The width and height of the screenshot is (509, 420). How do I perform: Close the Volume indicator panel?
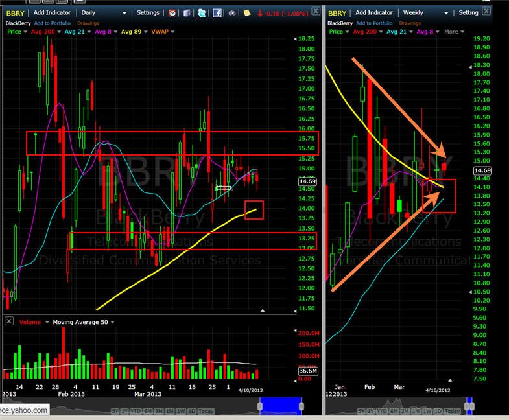pyautogui.click(x=9, y=321)
